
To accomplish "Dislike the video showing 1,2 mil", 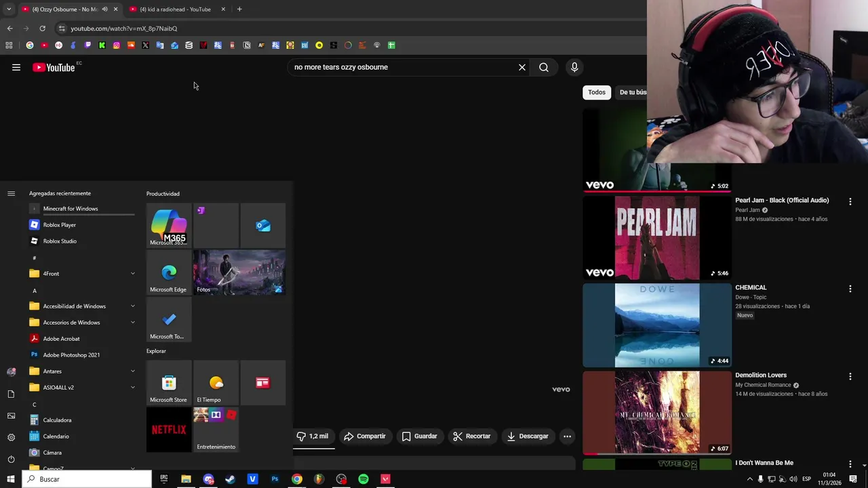I will click(314, 436).
